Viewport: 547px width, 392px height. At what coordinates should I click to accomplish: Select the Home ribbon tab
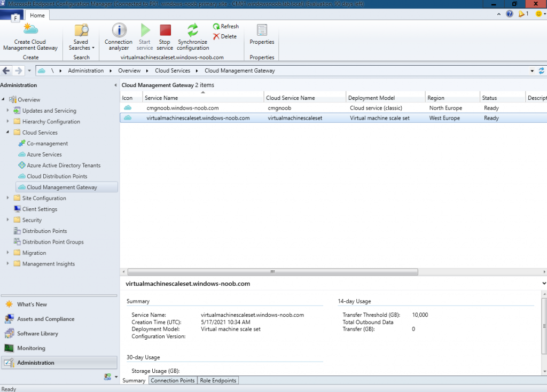[x=37, y=15]
